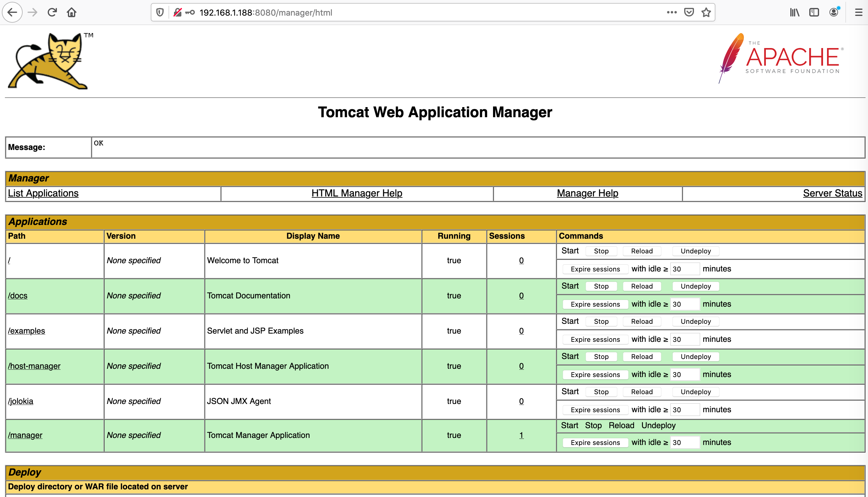The width and height of the screenshot is (868, 497).
Task: Reload the page with refresh icon
Action: (52, 13)
